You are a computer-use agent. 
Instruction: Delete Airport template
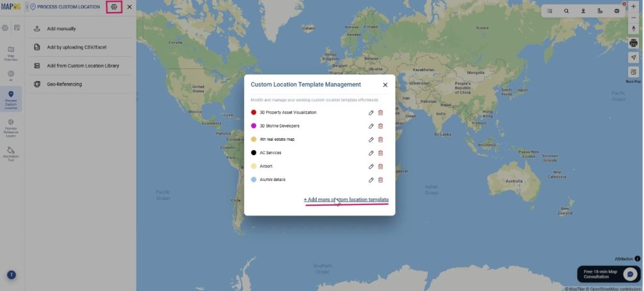pyautogui.click(x=380, y=167)
